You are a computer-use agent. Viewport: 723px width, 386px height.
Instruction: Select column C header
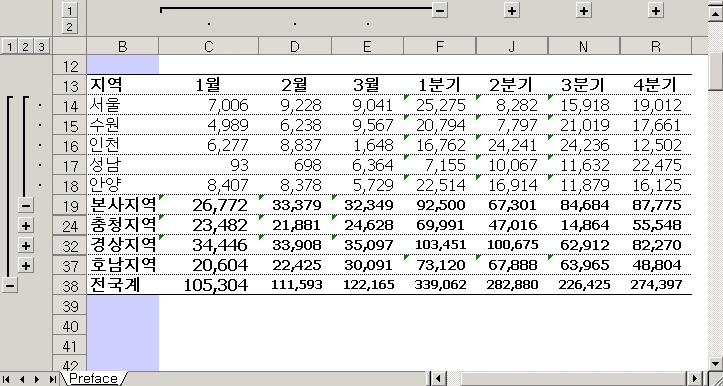pos(208,46)
